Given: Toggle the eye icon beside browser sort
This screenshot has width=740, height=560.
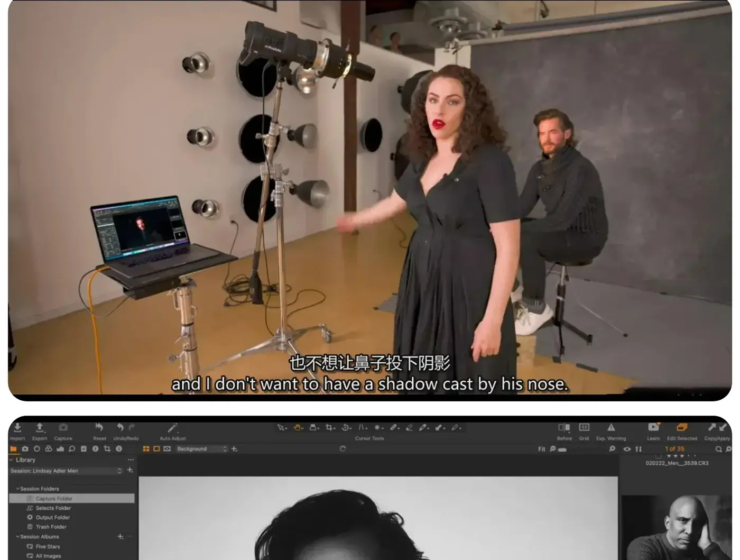Looking at the screenshot, I should (x=627, y=449).
